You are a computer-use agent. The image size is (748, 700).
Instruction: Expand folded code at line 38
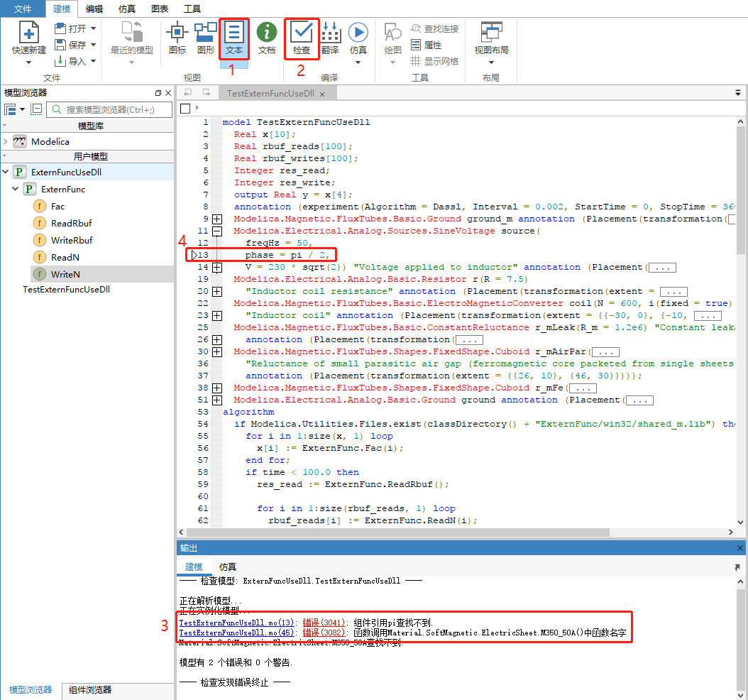click(217, 388)
